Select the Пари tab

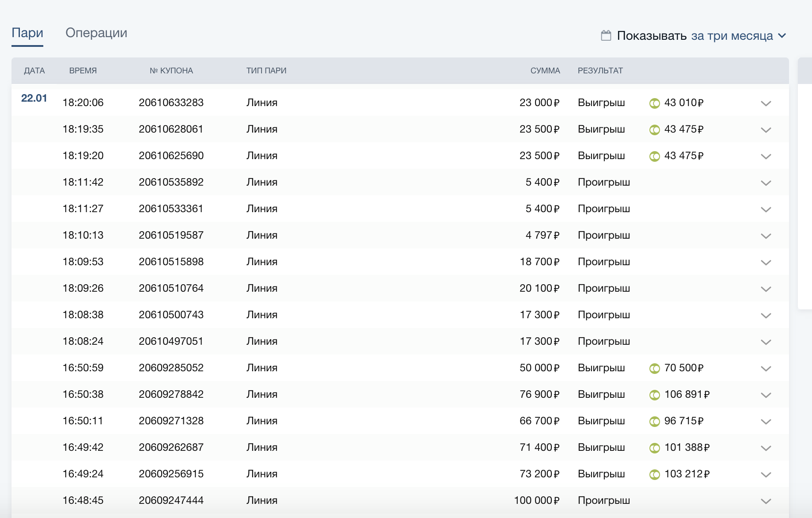pos(27,33)
